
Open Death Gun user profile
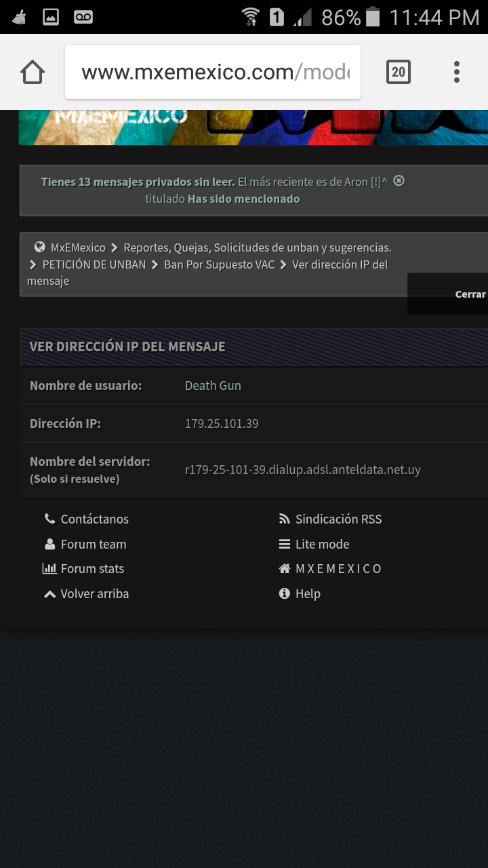tap(213, 386)
